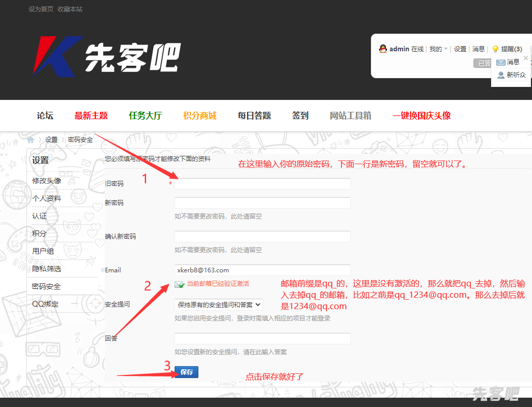This screenshot has height=407, width=532.
Task: Go to 积分商城 navigation item
Action: pyautogui.click(x=199, y=115)
